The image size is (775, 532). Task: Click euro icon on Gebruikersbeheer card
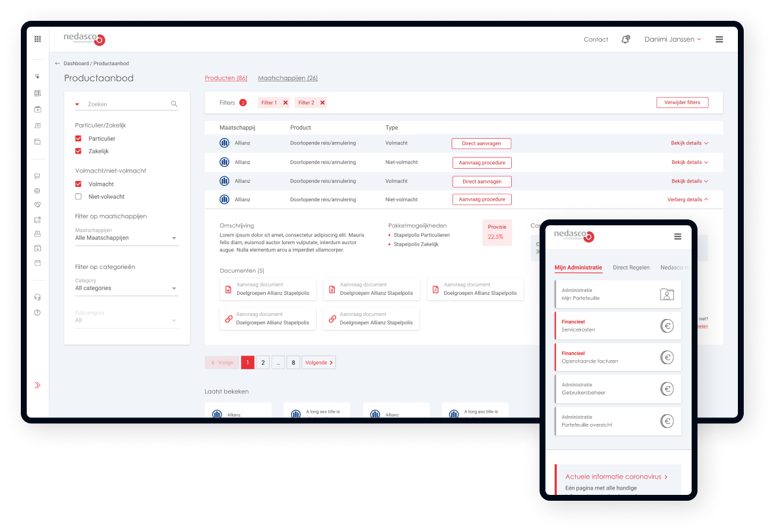click(x=667, y=389)
